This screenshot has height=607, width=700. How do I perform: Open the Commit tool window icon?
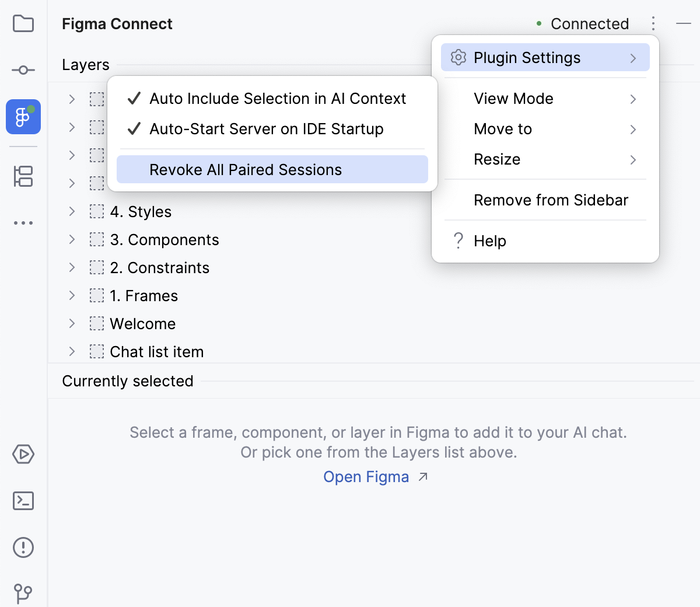pos(23,70)
